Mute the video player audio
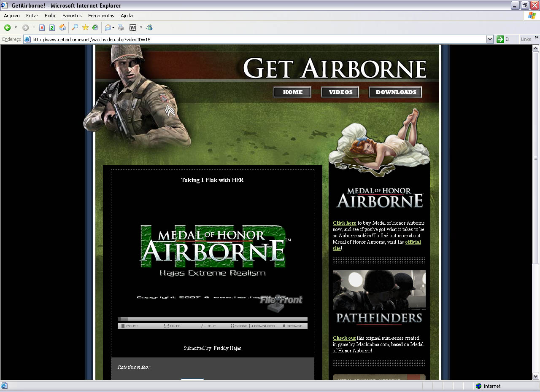 click(x=172, y=326)
